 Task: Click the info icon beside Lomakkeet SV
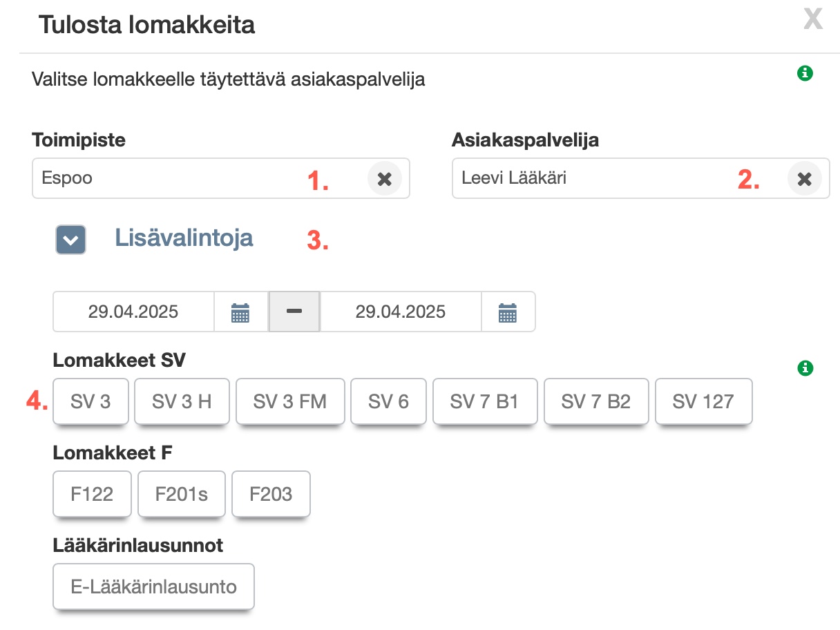click(805, 368)
